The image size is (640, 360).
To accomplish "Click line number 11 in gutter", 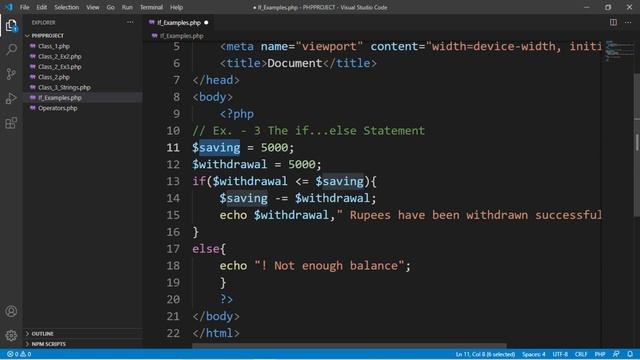I will (173, 147).
